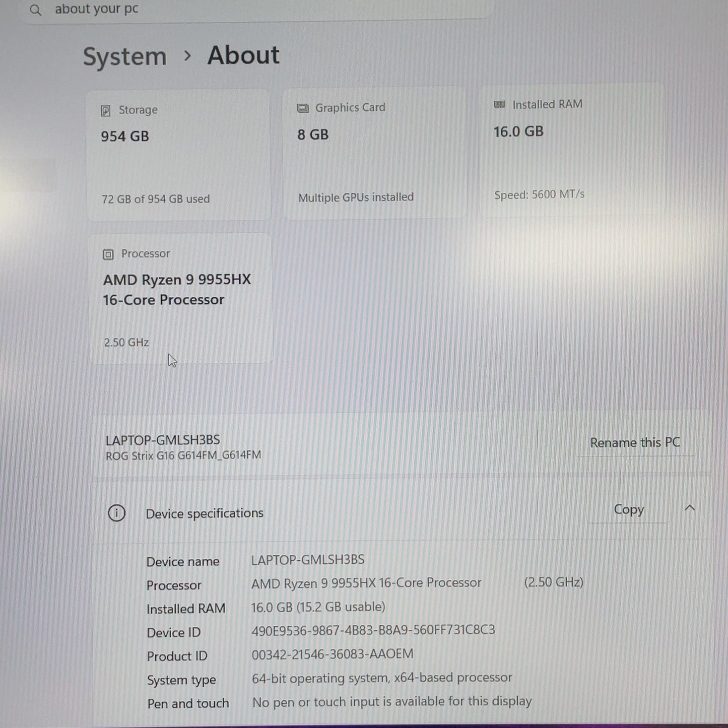Click the Device ID value starting 490E9536
This screenshot has height=728, width=728.
click(x=373, y=630)
